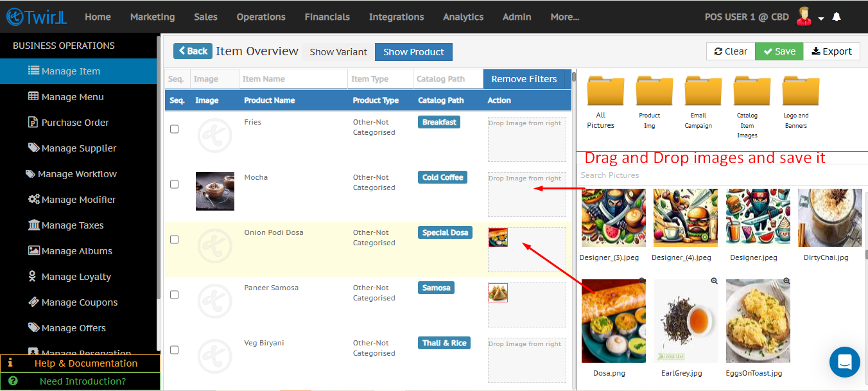The height and width of the screenshot is (391, 868).
Task: Select the Mocha row checkbox
Action: pos(174,184)
